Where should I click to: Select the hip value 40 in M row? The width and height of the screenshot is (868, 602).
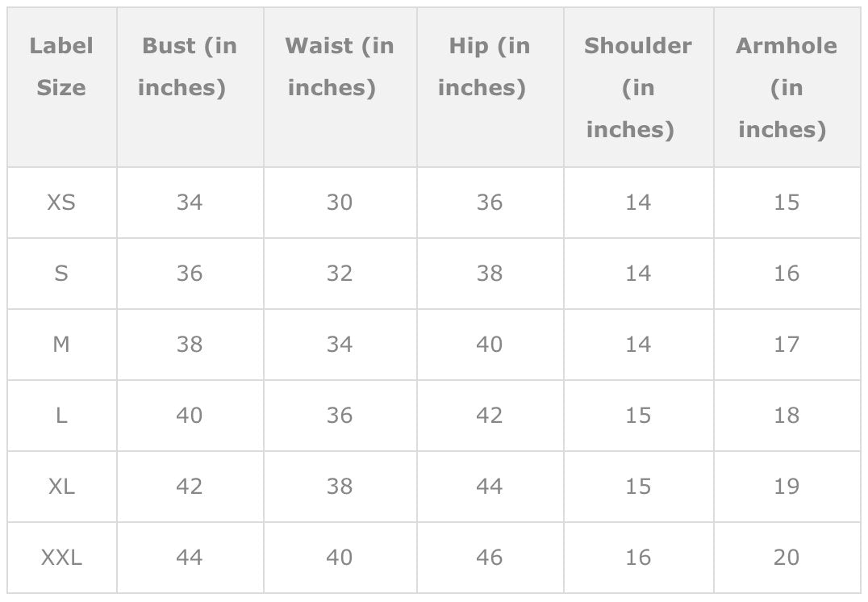click(x=490, y=345)
